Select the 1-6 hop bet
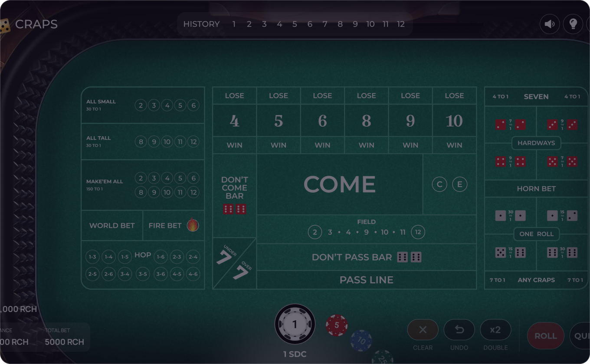 [161, 257]
